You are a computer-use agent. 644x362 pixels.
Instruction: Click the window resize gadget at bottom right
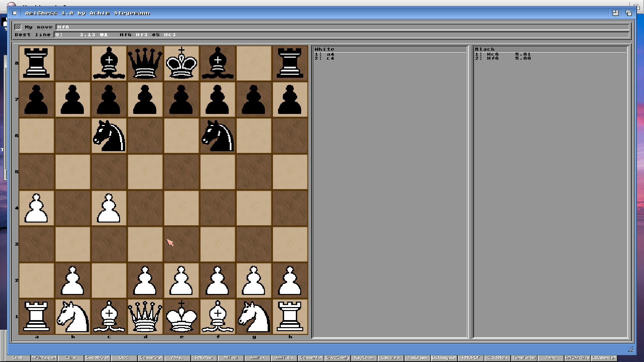coord(631,349)
